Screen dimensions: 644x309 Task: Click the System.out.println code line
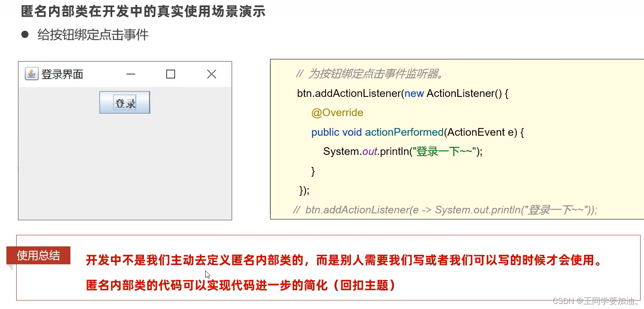[x=403, y=152]
